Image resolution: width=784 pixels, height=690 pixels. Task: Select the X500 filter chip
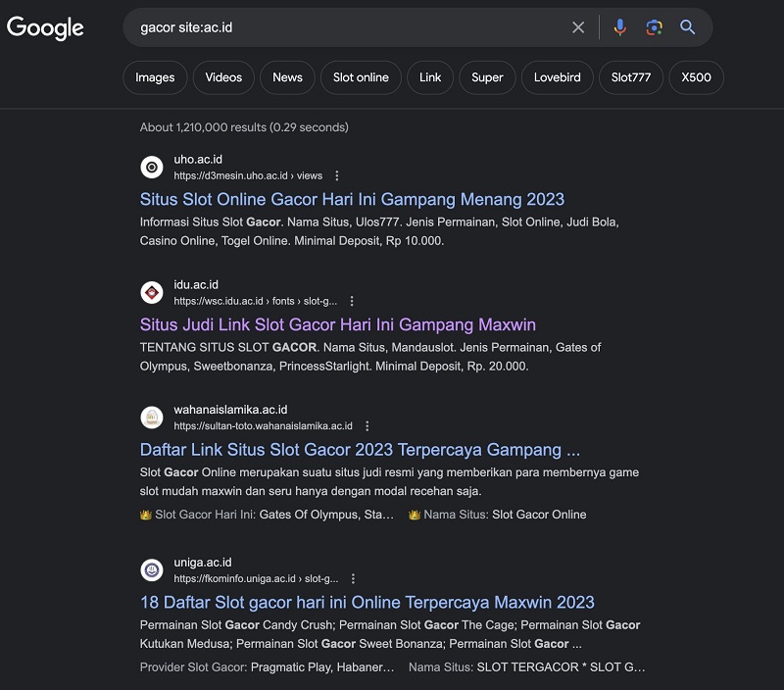697,77
